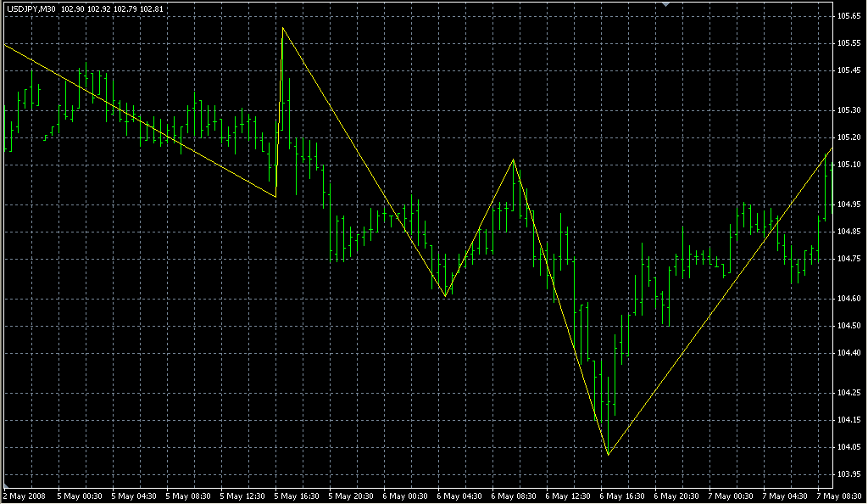Click the 104.40 price scale label
Viewport: 868px width, 504px height.
(849, 353)
